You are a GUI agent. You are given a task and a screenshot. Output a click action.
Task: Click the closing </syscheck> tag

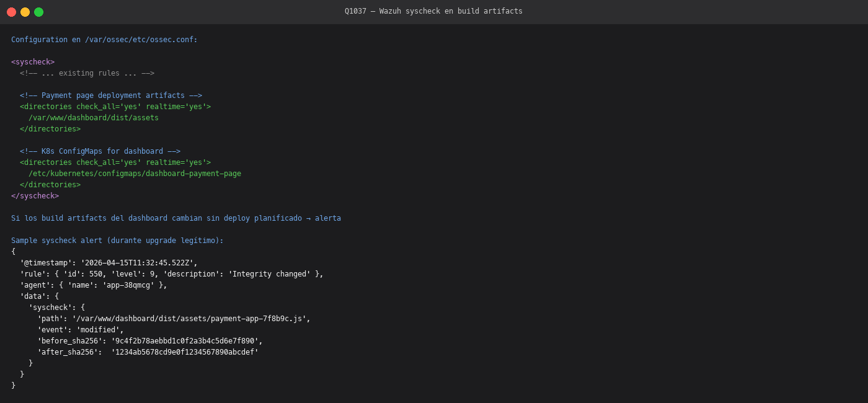coord(35,196)
